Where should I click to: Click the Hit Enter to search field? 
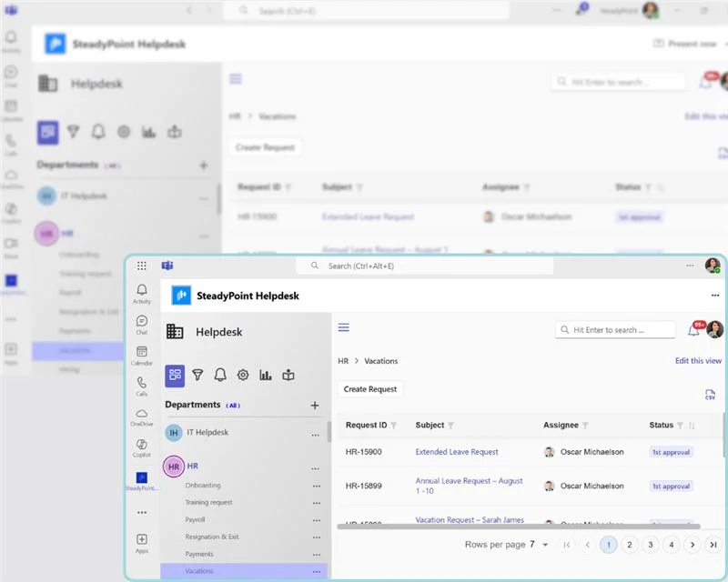615,329
